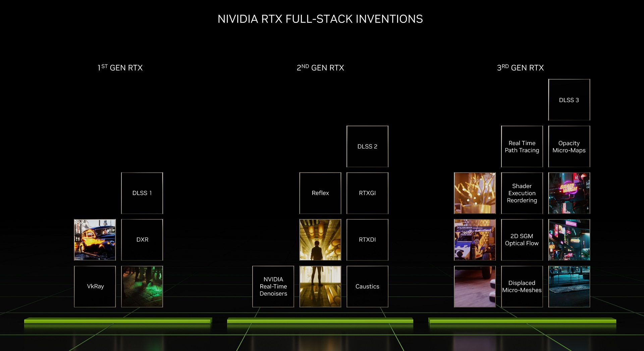644x351 pixels.
Task: Open the golden branches thumbnail
Action: pos(475,193)
